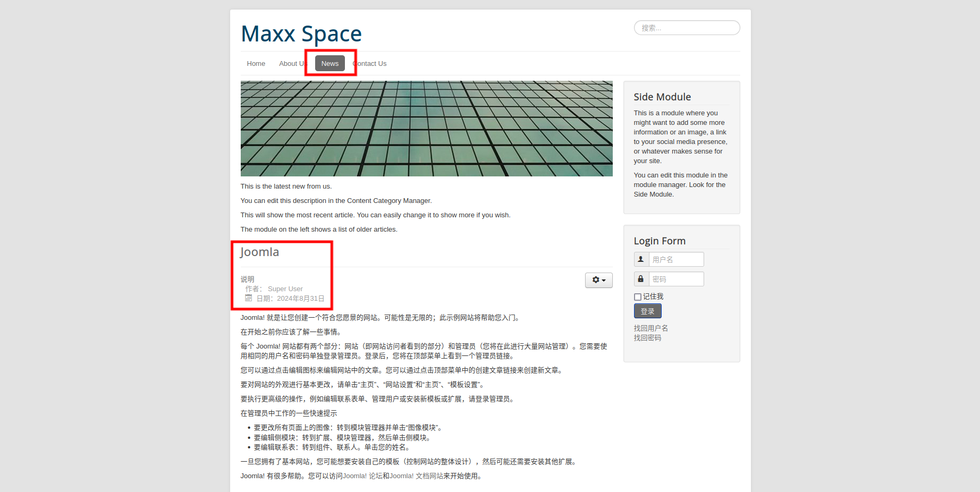Click the 说明 details label
Viewport: 980px width, 492px height.
click(x=247, y=279)
